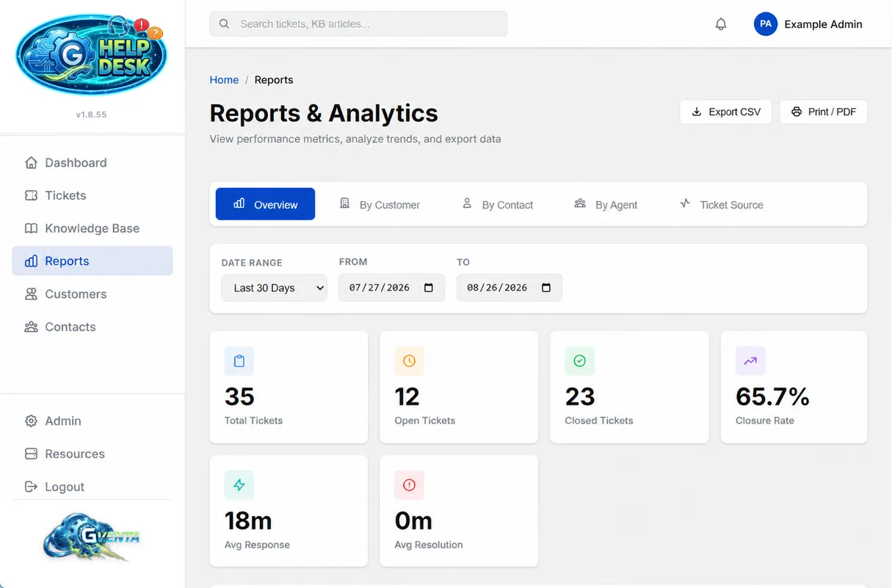Click the Export CSV download icon
Screen dimensions: 892x588
pyautogui.click(x=697, y=112)
